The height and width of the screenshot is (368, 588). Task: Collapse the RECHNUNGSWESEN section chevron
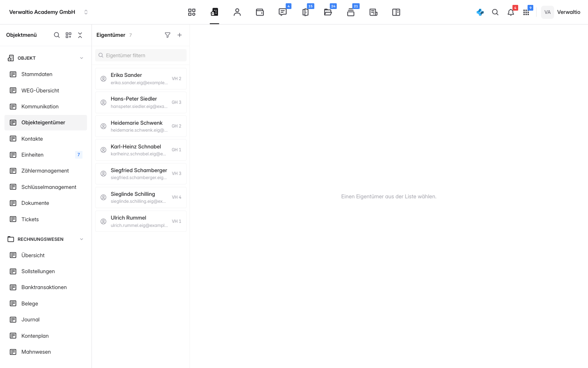82,239
